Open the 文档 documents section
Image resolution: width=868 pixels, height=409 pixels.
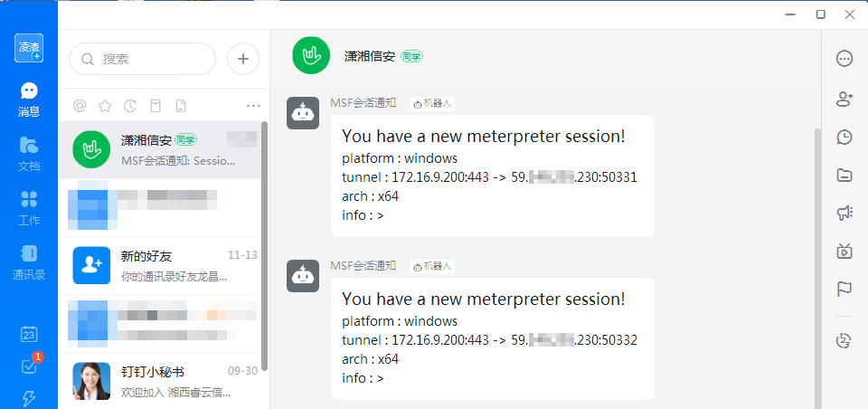[x=29, y=154]
